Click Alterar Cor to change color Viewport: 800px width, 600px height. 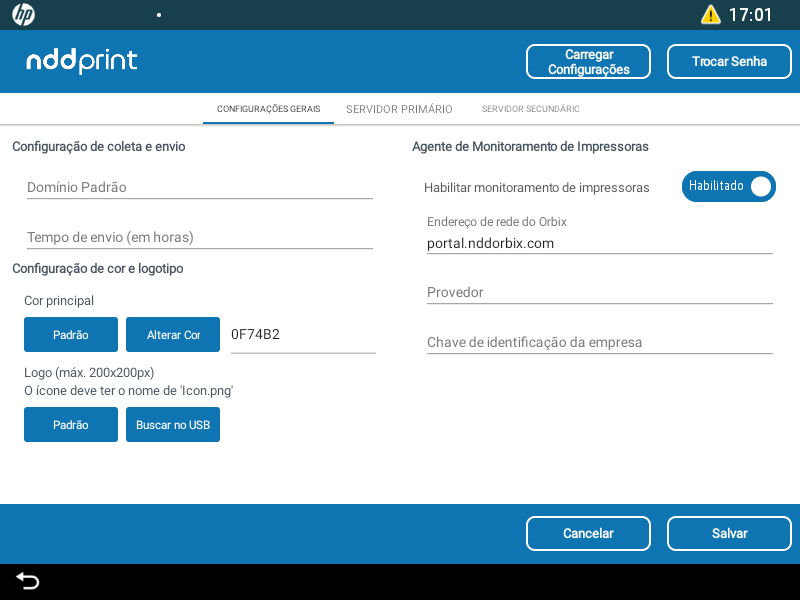tap(173, 335)
